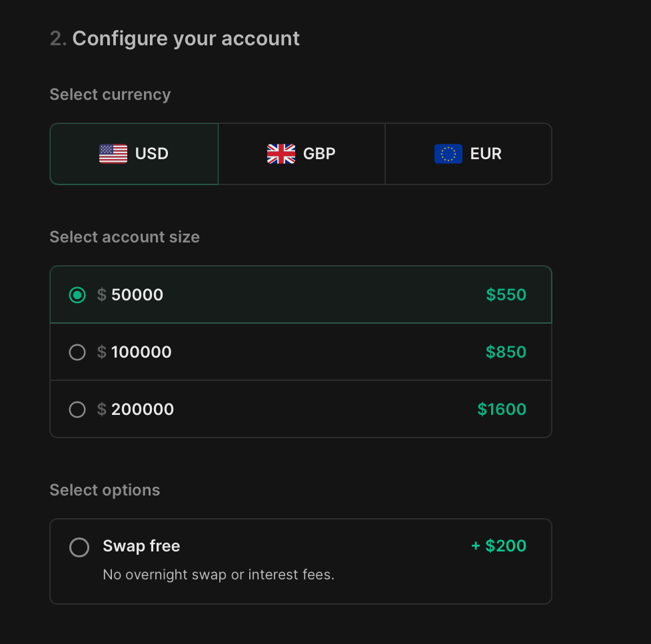Select the 50000 account size
651x644 pixels.
(x=77, y=295)
